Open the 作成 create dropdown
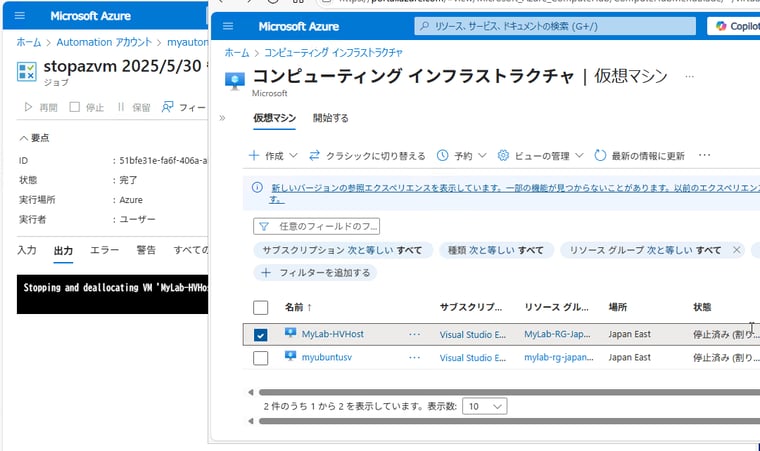 [273, 156]
